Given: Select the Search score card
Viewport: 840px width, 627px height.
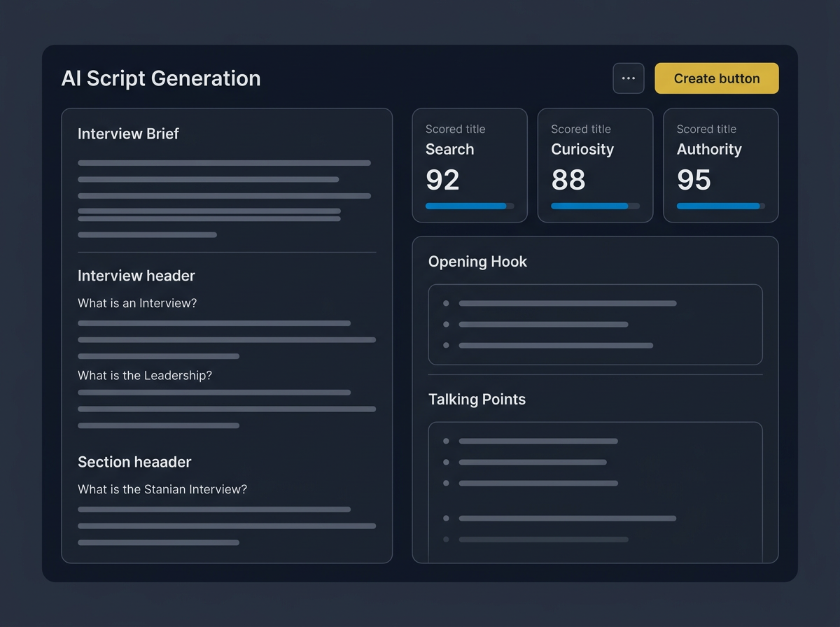Looking at the screenshot, I should pos(470,165).
